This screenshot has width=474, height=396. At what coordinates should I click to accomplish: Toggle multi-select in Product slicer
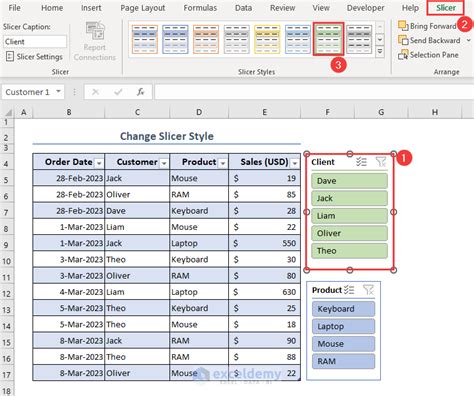349,290
